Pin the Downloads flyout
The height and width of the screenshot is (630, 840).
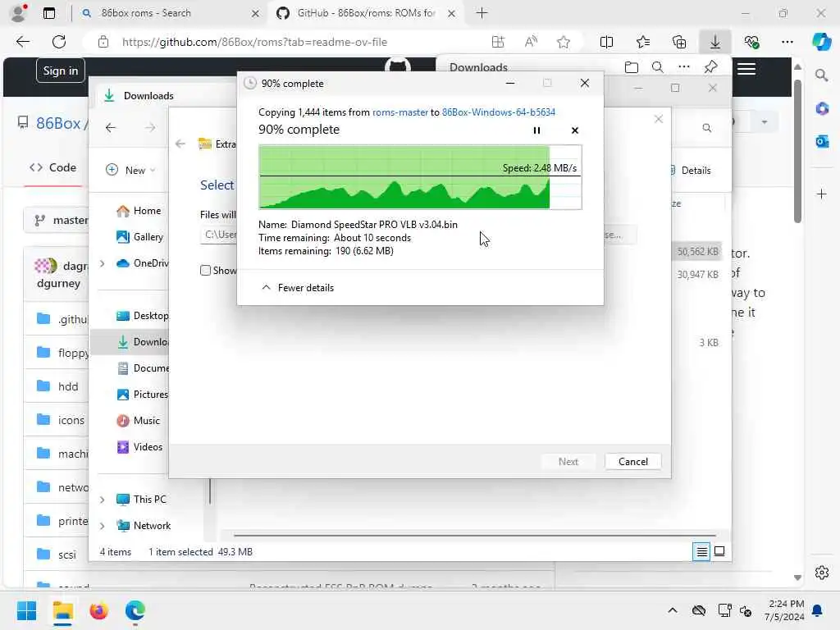point(710,67)
